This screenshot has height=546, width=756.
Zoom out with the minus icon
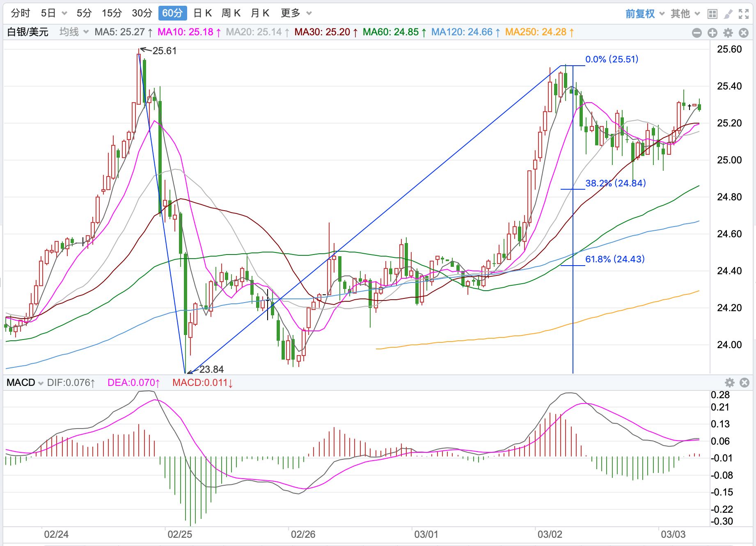pyautogui.click(x=697, y=33)
